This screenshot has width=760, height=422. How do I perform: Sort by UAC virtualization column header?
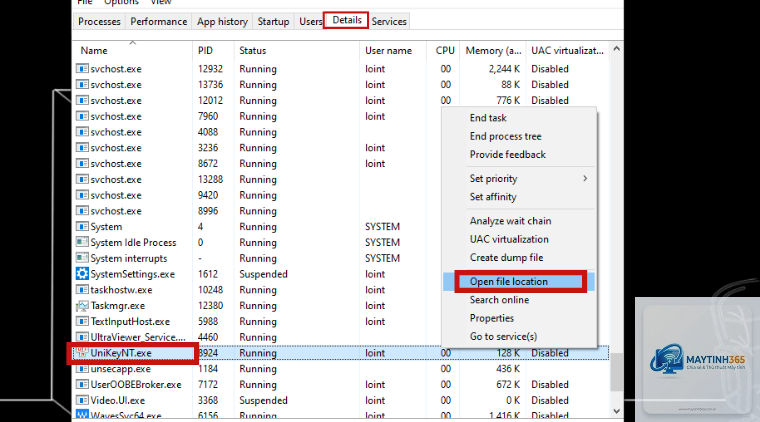(567, 50)
